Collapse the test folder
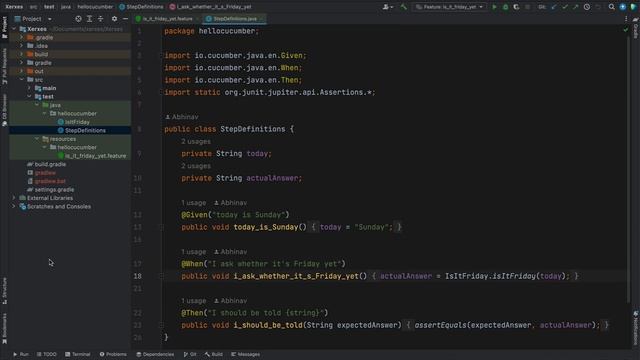 pos(29,97)
